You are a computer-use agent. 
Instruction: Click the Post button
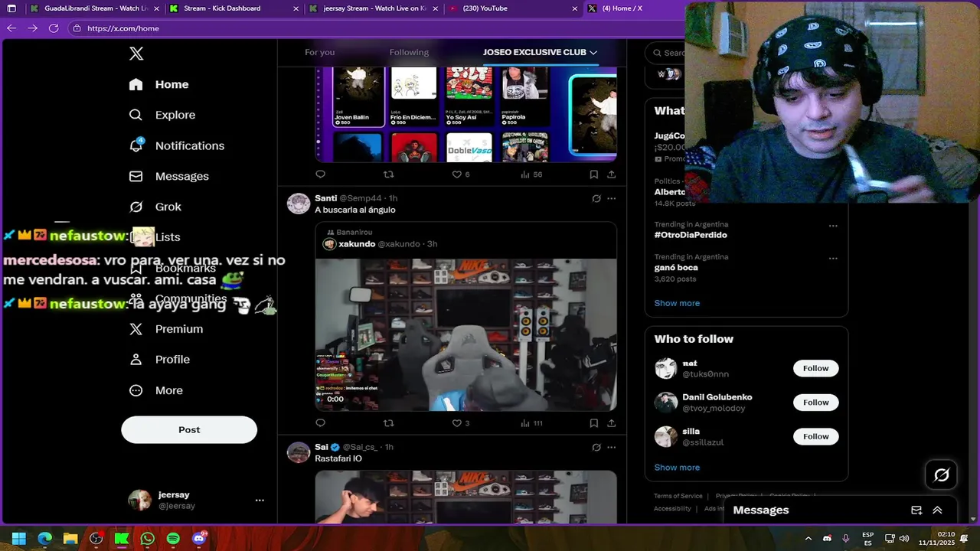(189, 430)
